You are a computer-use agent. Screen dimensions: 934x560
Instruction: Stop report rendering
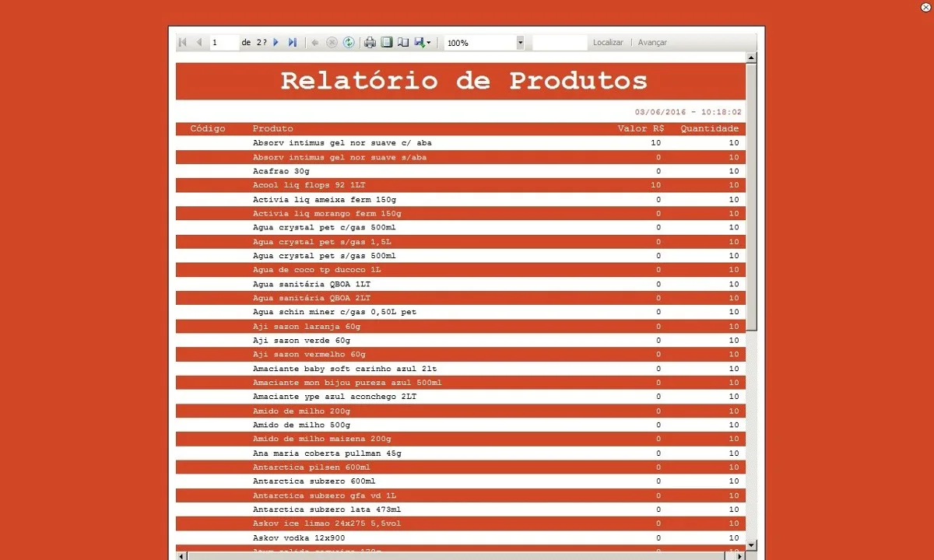[332, 43]
